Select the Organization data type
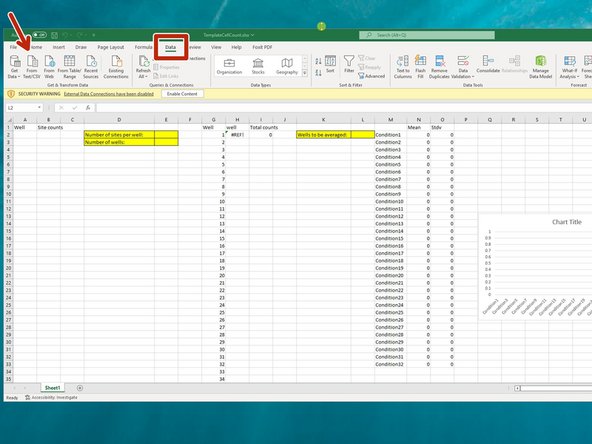The image size is (592, 444). (229, 66)
